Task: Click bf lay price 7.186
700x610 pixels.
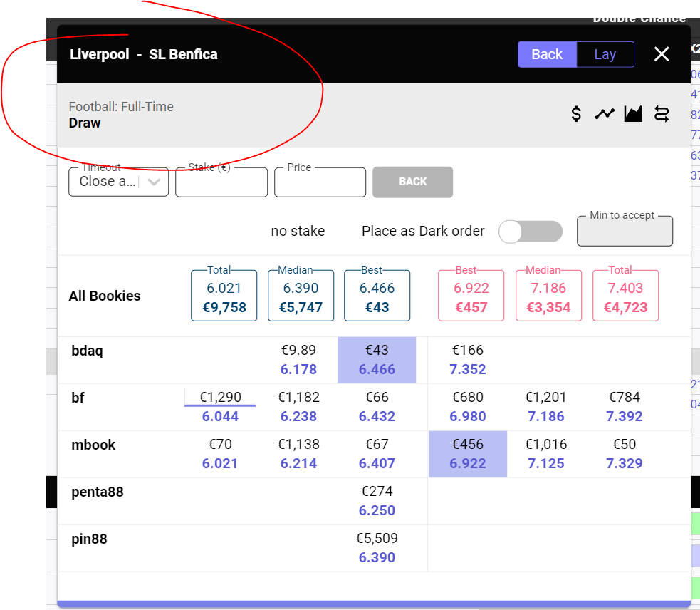Action: 545,416
